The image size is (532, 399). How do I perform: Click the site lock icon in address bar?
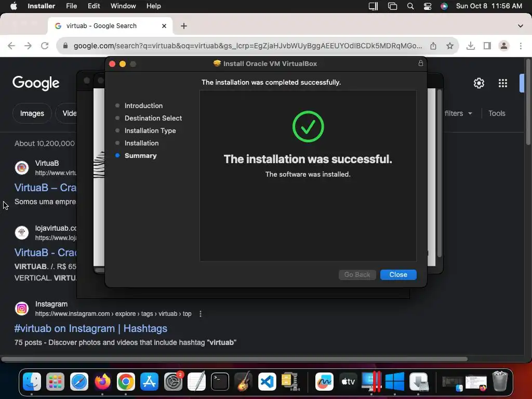point(65,46)
